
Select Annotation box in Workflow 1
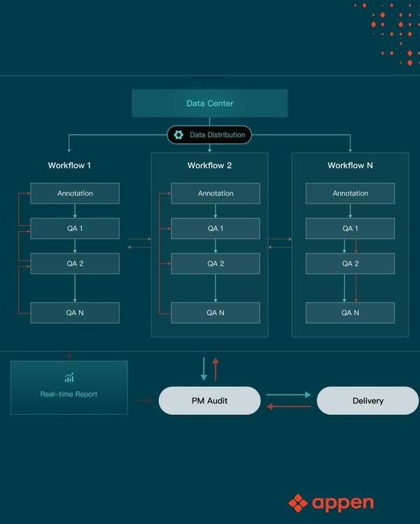(75, 193)
